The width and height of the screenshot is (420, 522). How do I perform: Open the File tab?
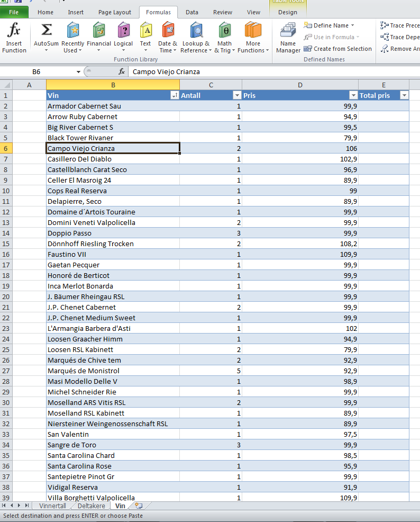(14, 12)
